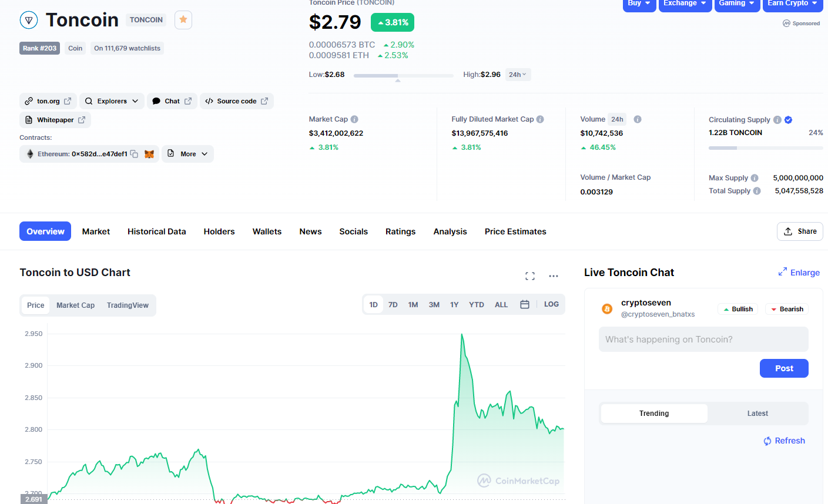Open the Holders tab
This screenshot has width=828, height=504.
(x=219, y=231)
